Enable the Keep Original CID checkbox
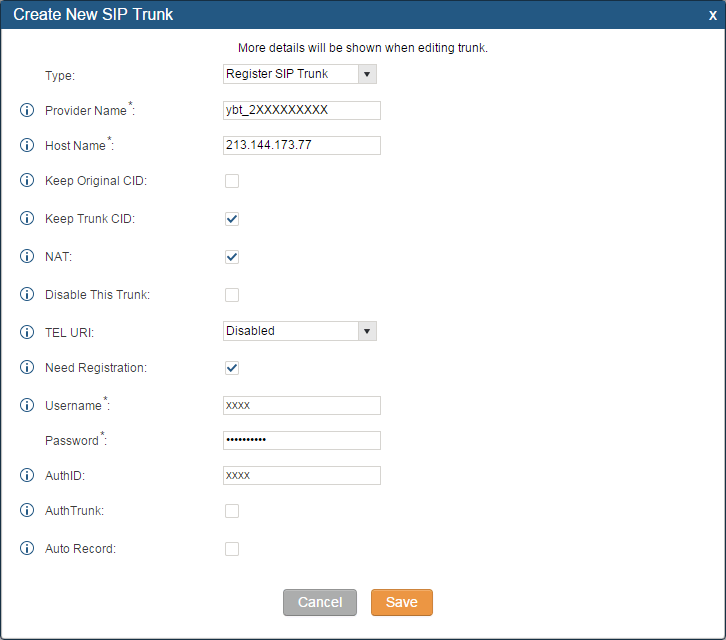726x640 pixels. point(232,181)
